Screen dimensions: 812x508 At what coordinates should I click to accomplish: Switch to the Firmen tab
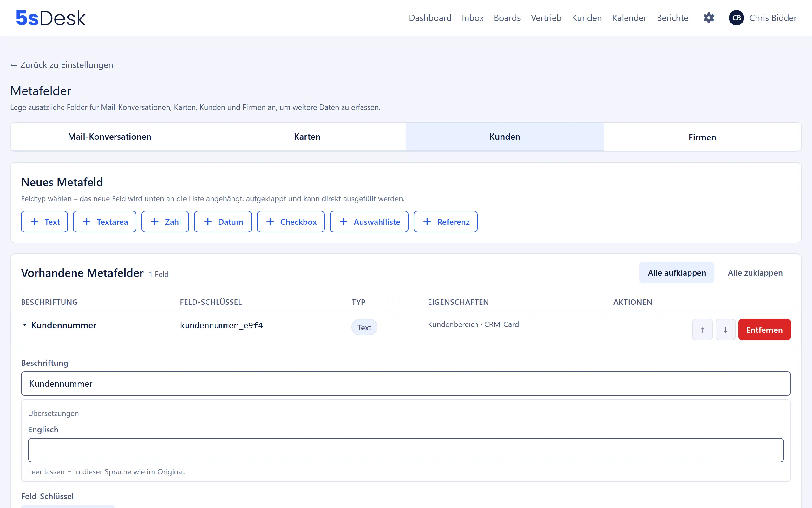pyautogui.click(x=702, y=137)
